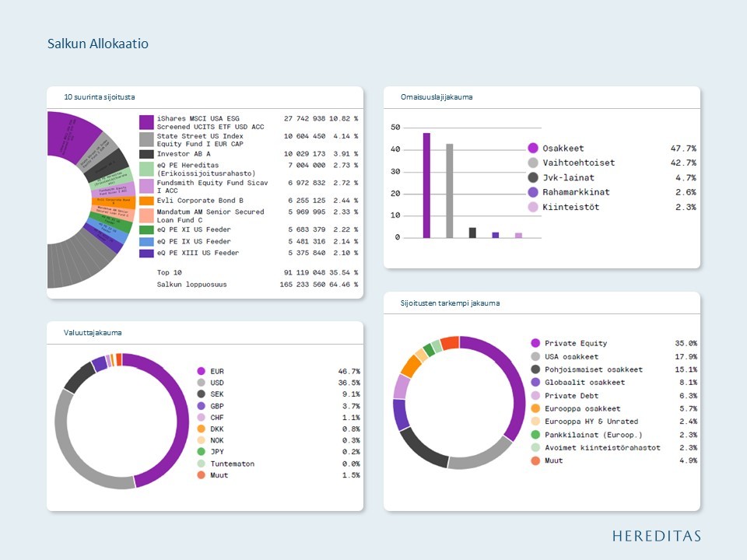Screen dimensions: 747x560
Task: Select the eQ PE IX US Feeder swatch
Action: click(146, 242)
